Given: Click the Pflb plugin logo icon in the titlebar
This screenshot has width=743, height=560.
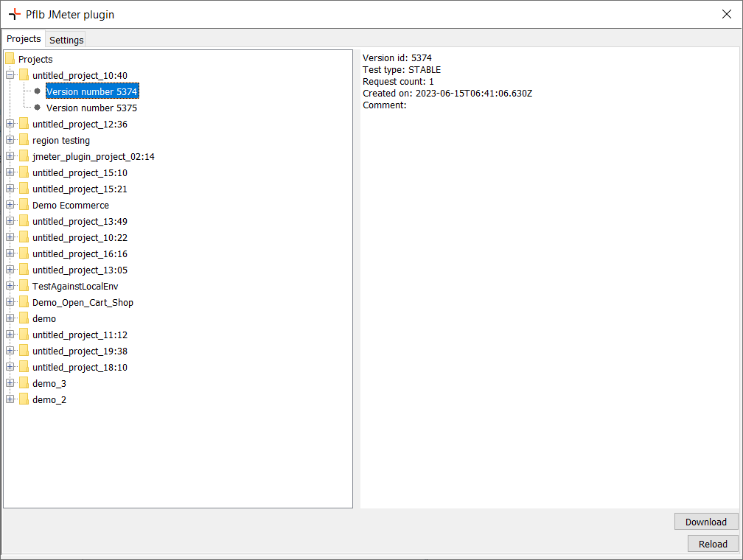Looking at the screenshot, I should pyautogui.click(x=15, y=14).
